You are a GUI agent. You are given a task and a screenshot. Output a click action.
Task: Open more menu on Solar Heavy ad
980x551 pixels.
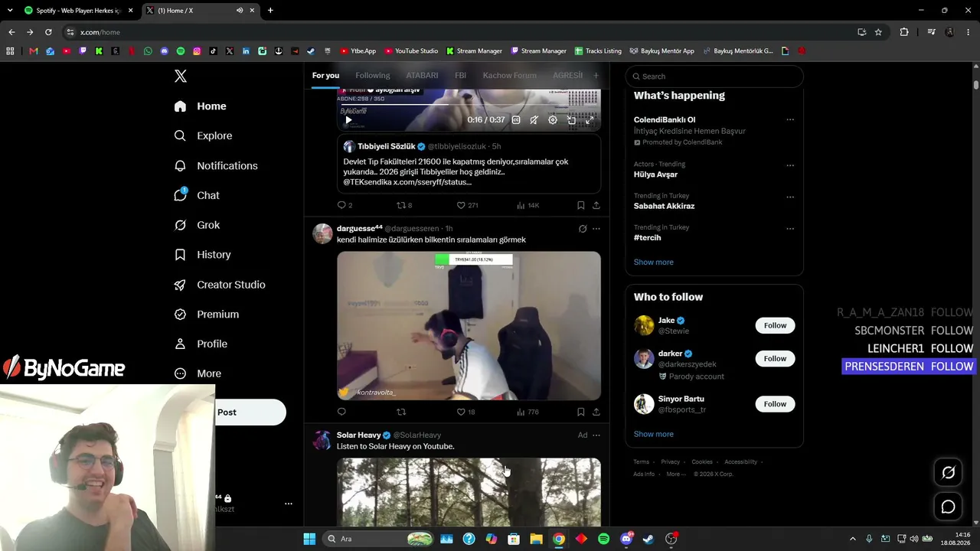pyautogui.click(x=596, y=435)
